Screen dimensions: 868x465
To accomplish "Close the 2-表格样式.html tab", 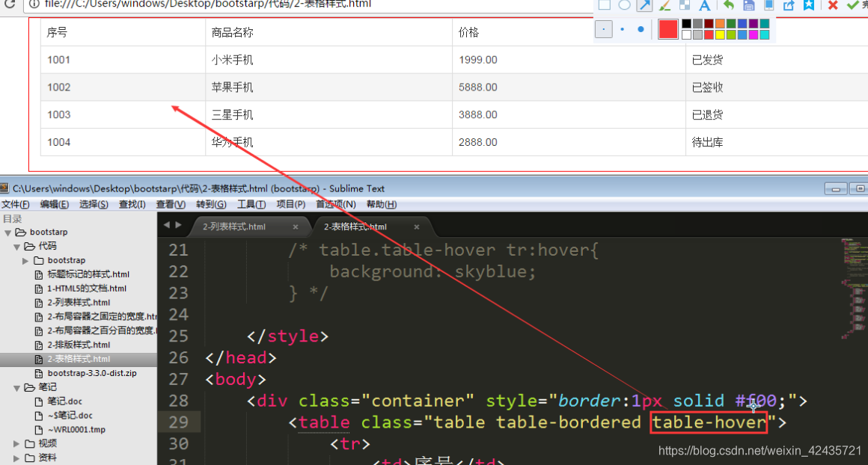I will (417, 227).
